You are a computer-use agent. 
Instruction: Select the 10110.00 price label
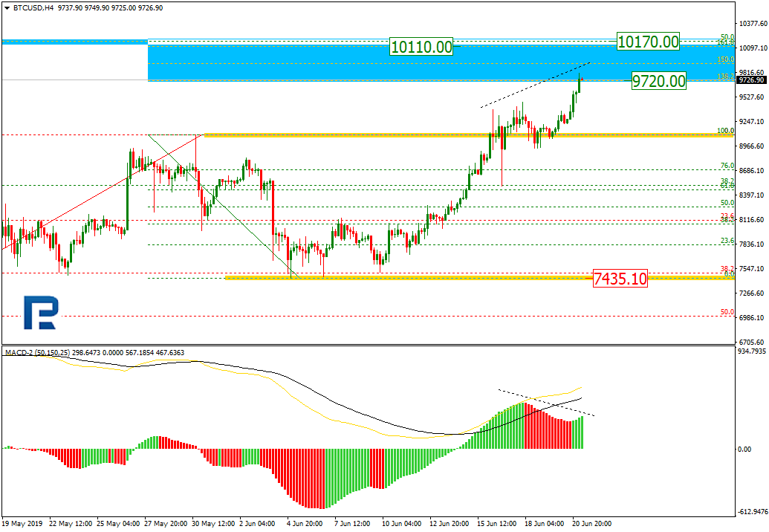pyautogui.click(x=422, y=47)
